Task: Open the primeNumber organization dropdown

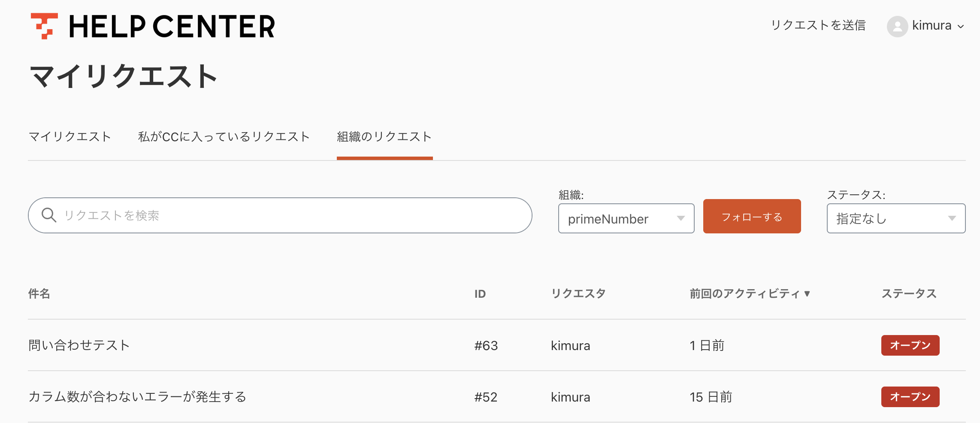Action: click(x=626, y=218)
